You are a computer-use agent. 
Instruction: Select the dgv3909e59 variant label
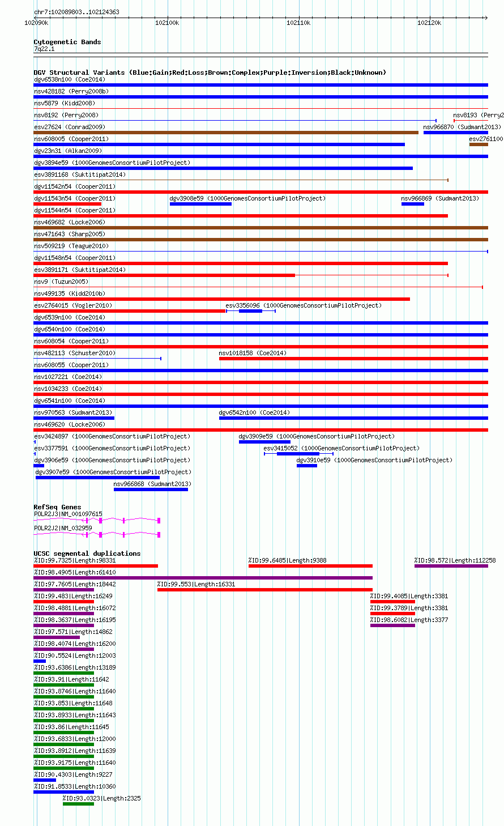coord(317,436)
